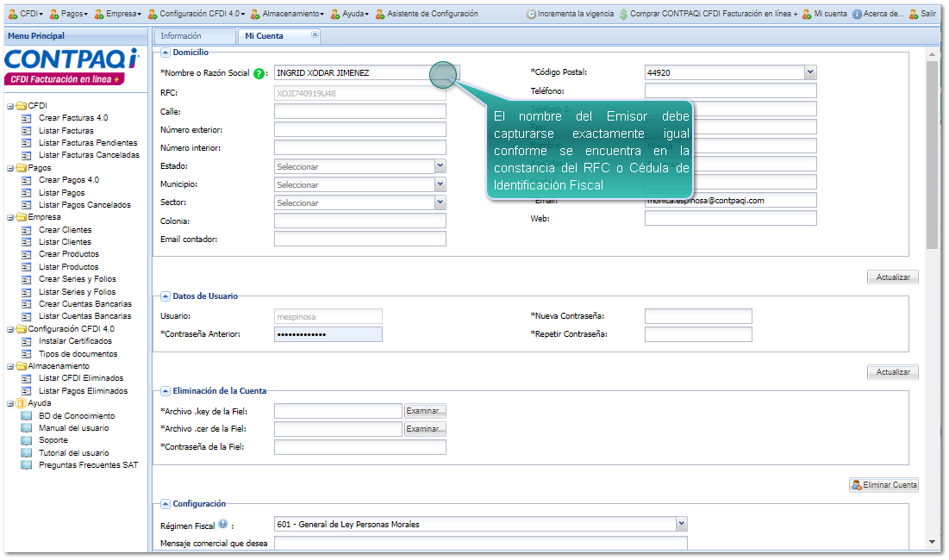Close the Mi Cuenta tab
This screenshot has width=949, height=560.
[x=315, y=35]
